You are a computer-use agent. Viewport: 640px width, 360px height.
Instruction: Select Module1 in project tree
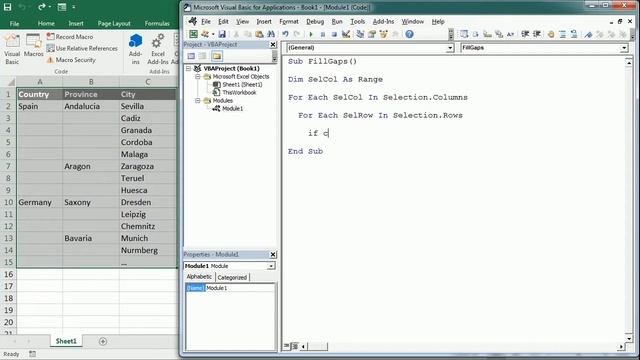click(x=232, y=109)
